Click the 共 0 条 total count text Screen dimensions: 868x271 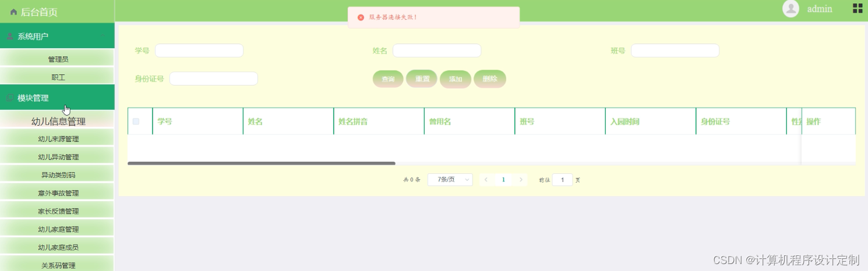pyautogui.click(x=412, y=180)
